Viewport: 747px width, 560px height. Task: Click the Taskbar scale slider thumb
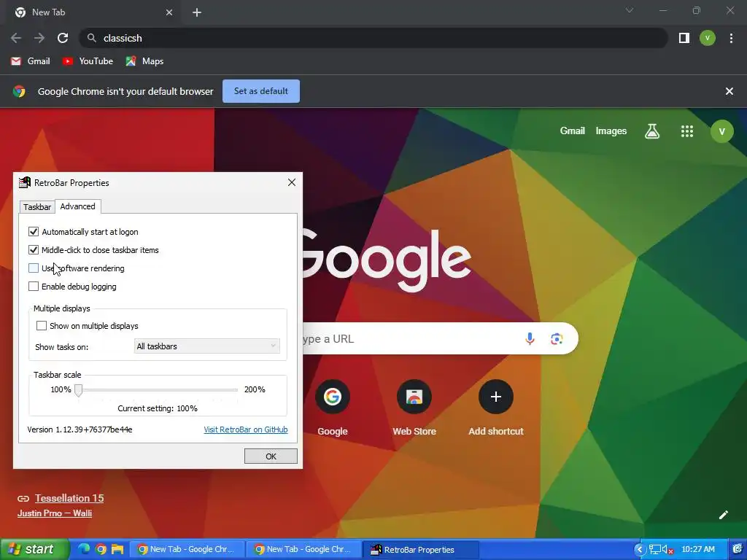click(79, 391)
